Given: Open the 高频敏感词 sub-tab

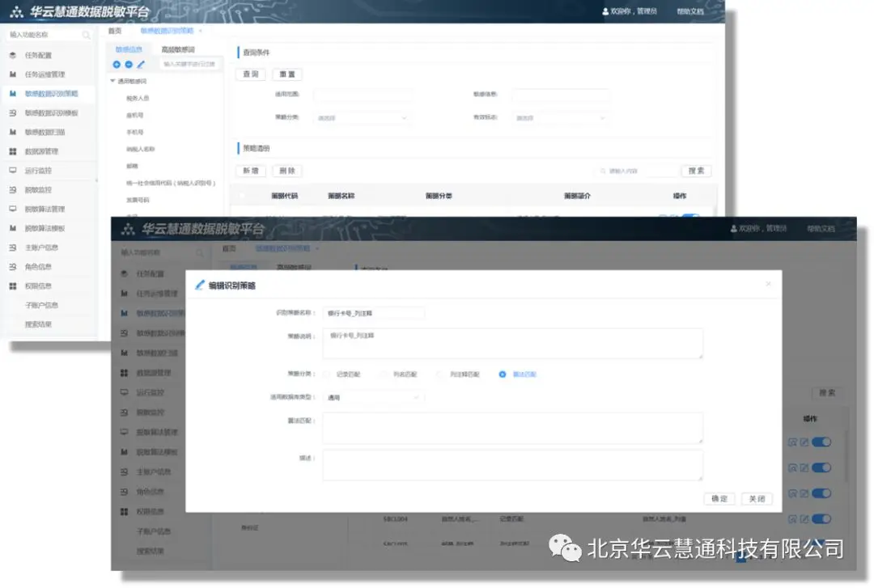Looking at the screenshot, I should tap(178, 49).
